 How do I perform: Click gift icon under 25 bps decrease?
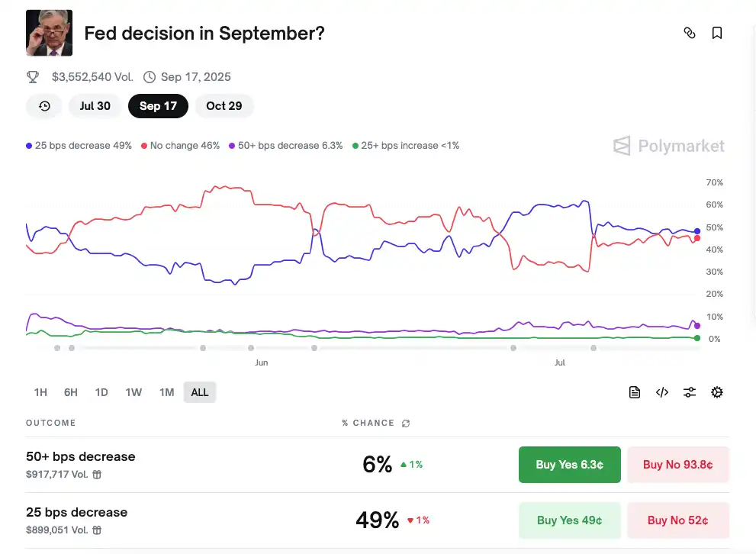click(97, 530)
